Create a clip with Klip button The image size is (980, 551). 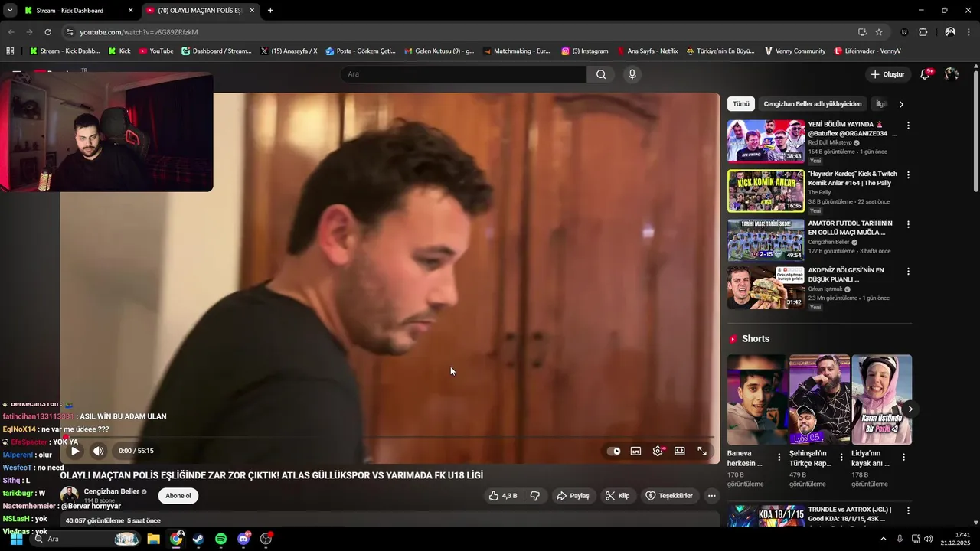click(x=617, y=496)
